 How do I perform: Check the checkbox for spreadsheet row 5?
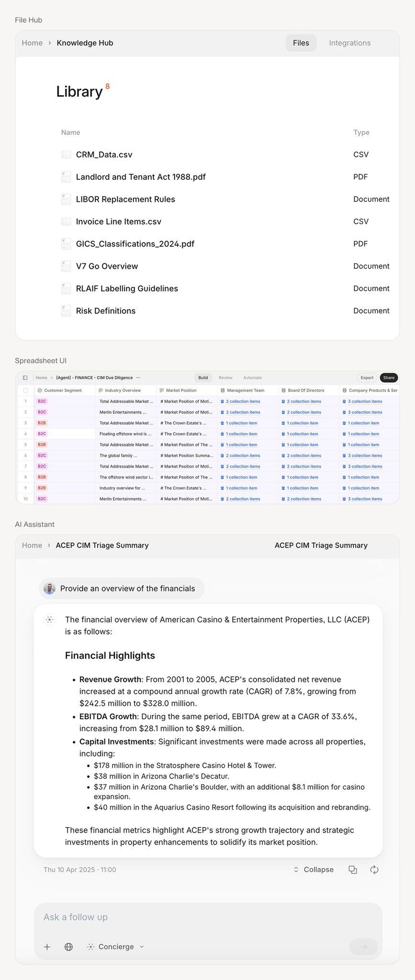[26, 445]
